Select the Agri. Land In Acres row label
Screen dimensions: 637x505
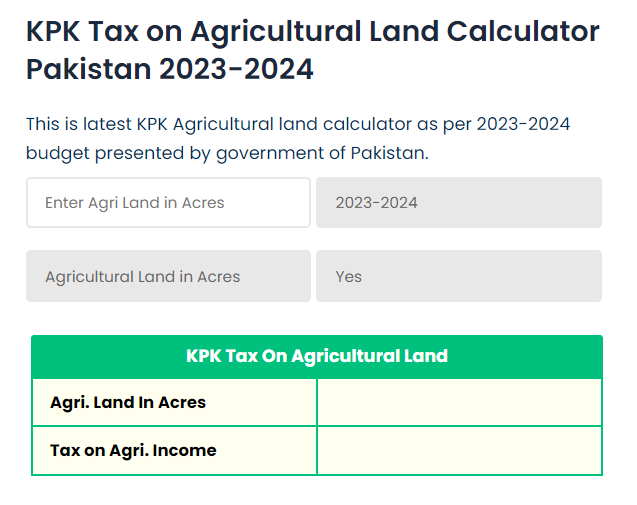click(128, 403)
